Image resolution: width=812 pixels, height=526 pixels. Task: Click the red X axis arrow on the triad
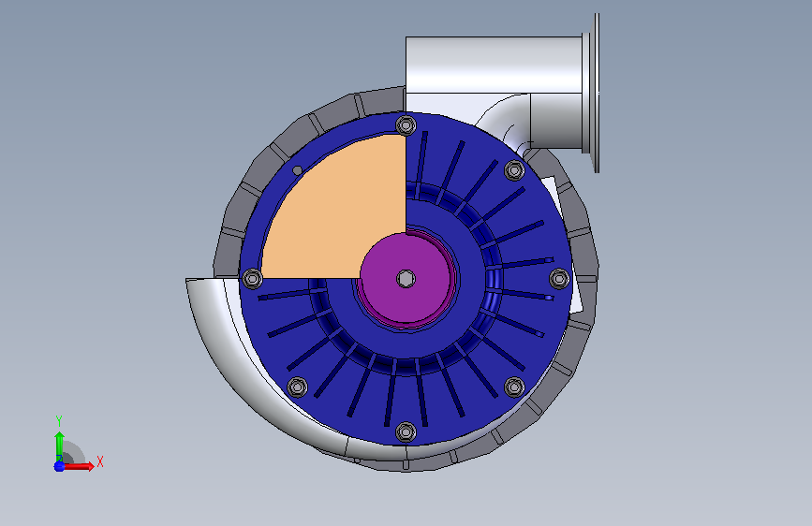point(80,466)
